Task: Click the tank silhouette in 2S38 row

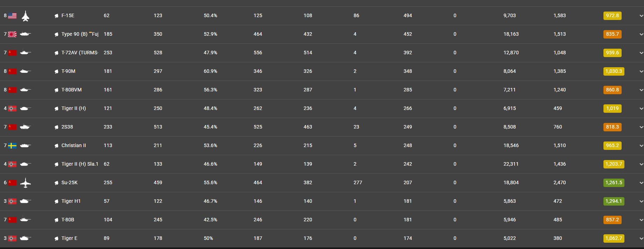Action: 25,127
